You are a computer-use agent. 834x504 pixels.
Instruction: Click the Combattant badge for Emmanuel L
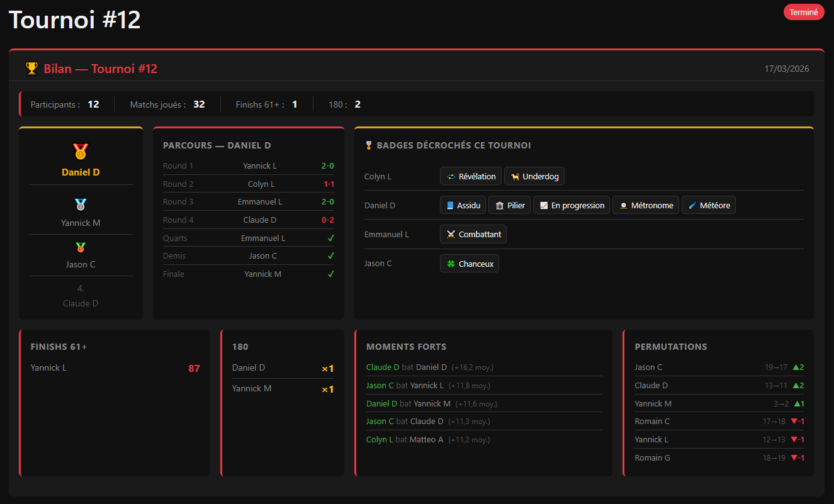473,234
